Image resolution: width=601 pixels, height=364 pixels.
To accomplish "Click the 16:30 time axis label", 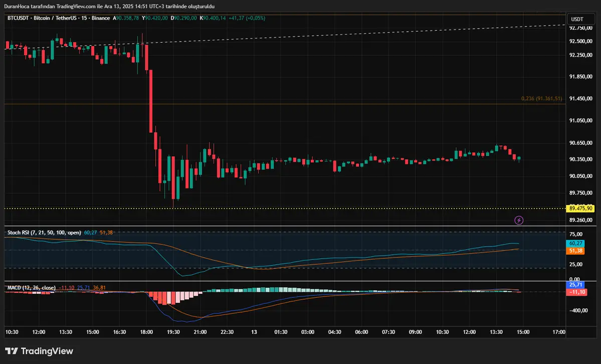I will 120,332.
